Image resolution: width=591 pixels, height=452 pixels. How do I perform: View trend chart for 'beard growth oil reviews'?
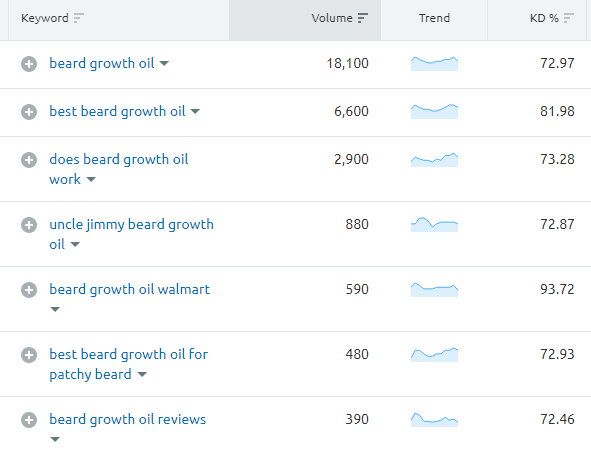coord(434,419)
